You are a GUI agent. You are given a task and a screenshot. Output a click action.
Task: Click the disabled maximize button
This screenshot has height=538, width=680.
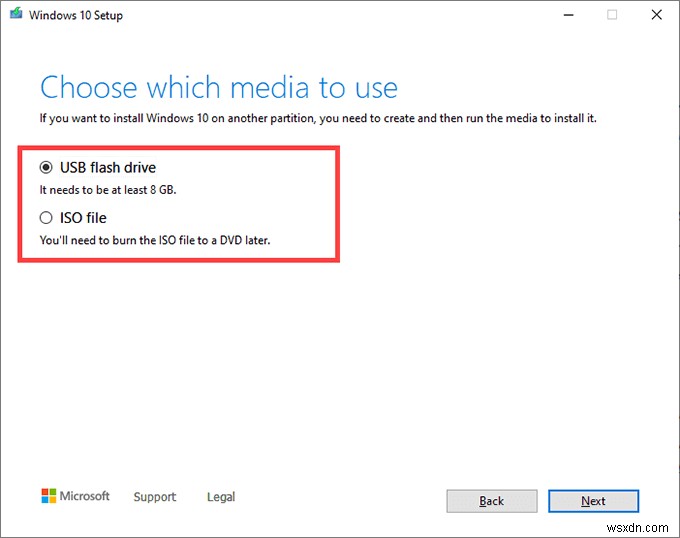612,15
